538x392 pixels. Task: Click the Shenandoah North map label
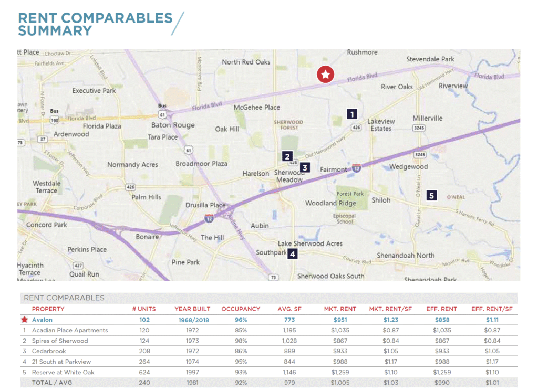406,255
